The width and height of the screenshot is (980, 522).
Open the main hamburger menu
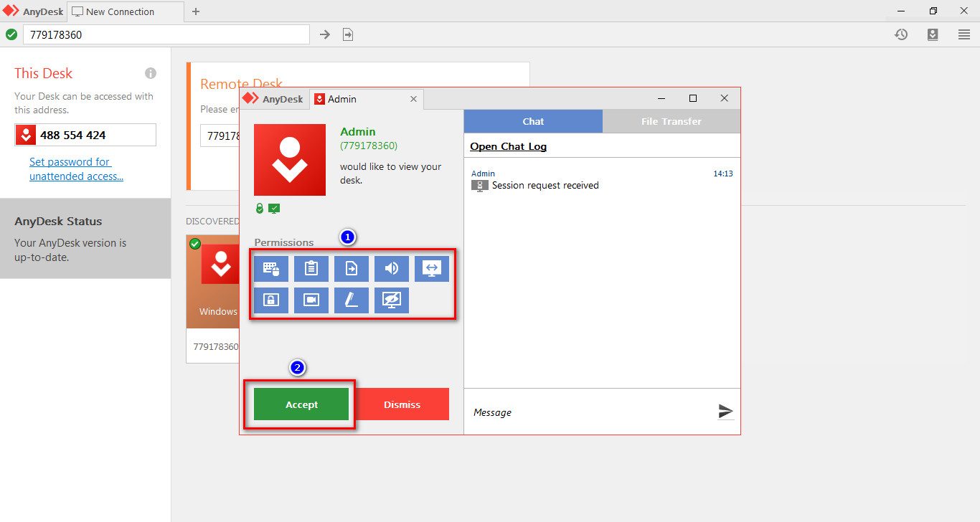pyautogui.click(x=964, y=34)
